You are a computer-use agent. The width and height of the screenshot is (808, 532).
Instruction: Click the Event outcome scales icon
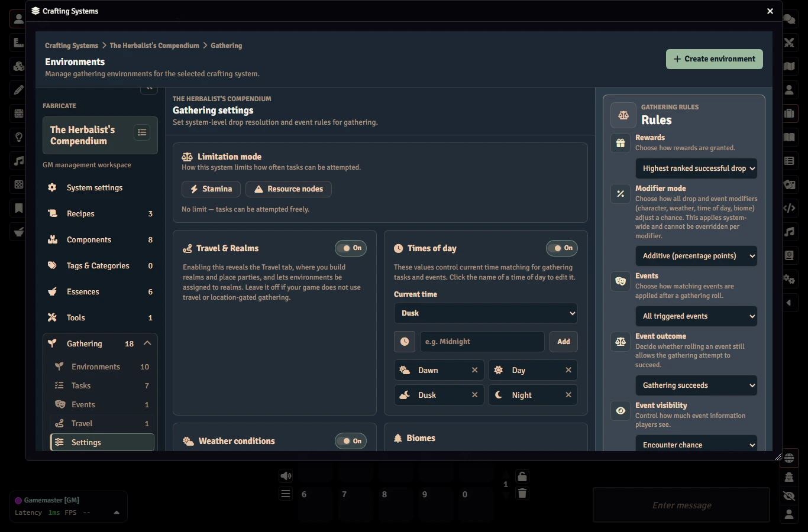pos(620,342)
